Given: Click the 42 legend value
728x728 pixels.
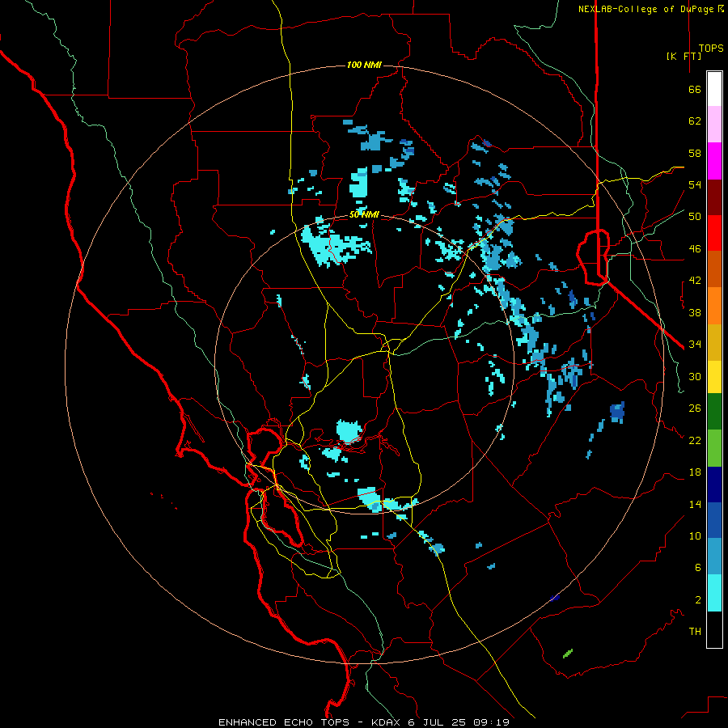Looking at the screenshot, I should [695, 281].
